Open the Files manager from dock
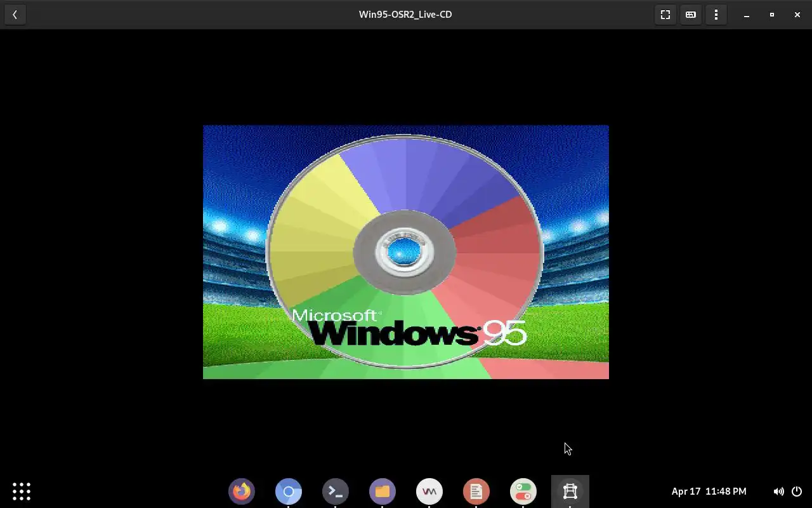Screen dimensions: 812x508 (383, 491)
